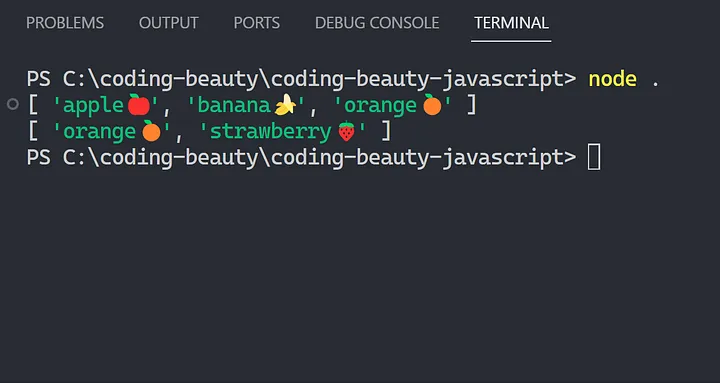Click 'orange' in the second output line
720x383 pixels.
tap(111, 132)
